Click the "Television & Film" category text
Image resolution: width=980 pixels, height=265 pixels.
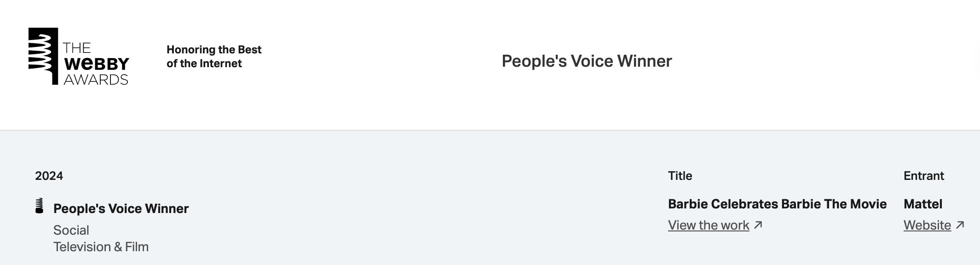pos(101,247)
